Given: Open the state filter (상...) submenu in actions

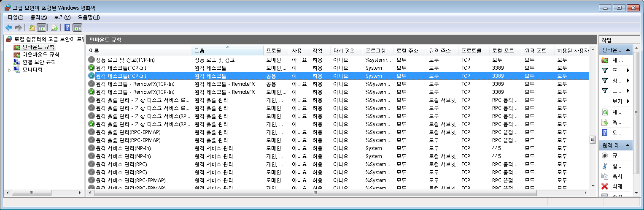Looking at the screenshot, I should 616,80.
